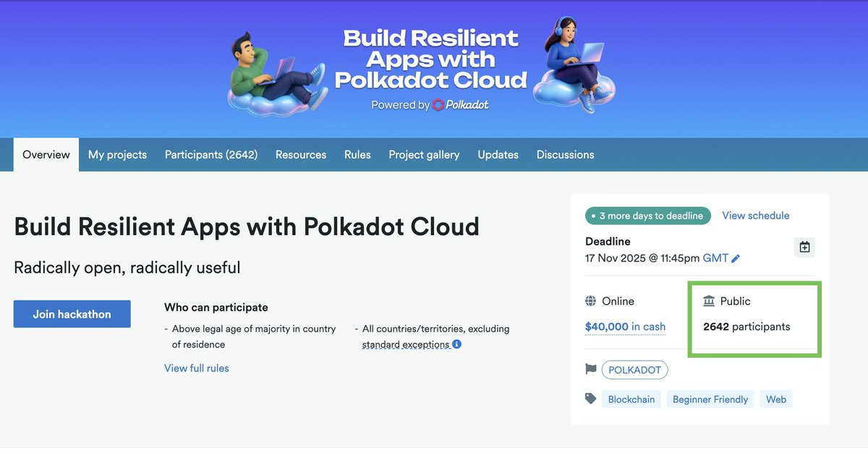Open the $40,000 in cash prize link
This screenshot has height=459, width=868.
click(x=625, y=327)
